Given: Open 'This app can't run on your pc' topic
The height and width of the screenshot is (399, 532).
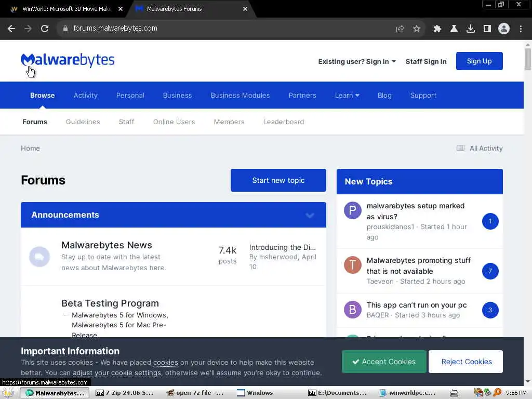Looking at the screenshot, I should point(416,305).
